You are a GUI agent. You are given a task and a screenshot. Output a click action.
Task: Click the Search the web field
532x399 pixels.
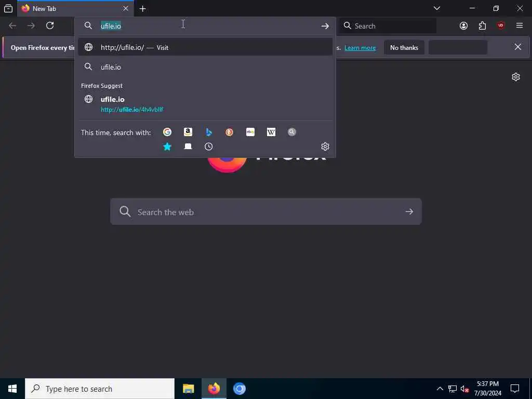[x=266, y=212]
